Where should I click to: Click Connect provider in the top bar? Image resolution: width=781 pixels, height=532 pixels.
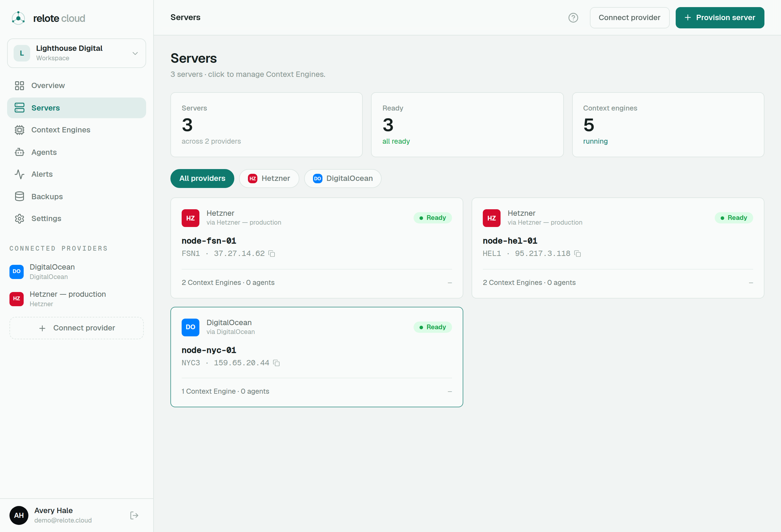tap(630, 18)
